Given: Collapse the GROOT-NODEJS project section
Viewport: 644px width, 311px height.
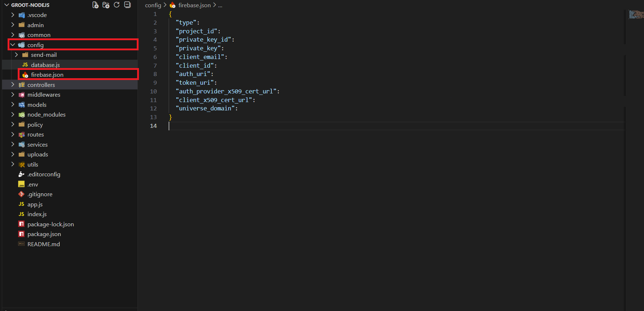Looking at the screenshot, I should (7, 5).
